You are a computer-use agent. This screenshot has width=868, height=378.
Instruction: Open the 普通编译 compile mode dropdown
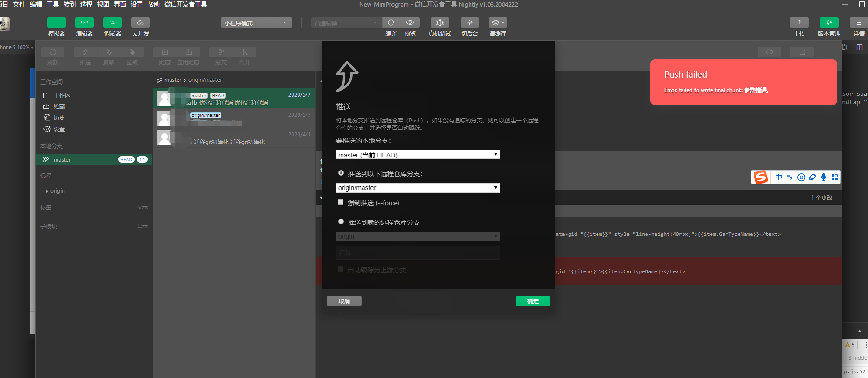click(x=346, y=22)
